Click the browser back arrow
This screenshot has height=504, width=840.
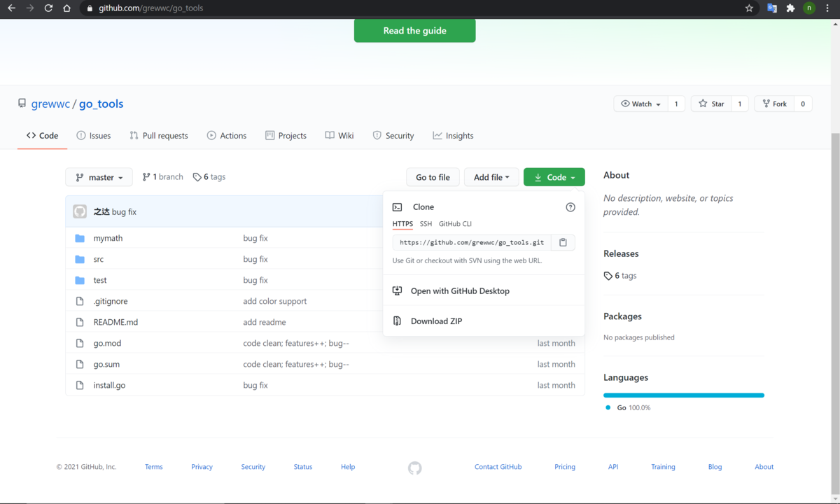coord(11,8)
